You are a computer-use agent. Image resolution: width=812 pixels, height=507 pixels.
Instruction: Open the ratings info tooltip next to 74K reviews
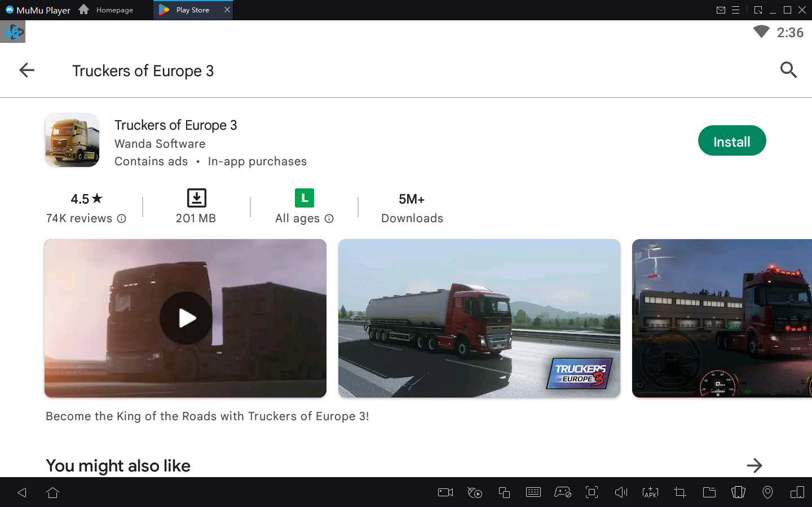(x=122, y=218)
